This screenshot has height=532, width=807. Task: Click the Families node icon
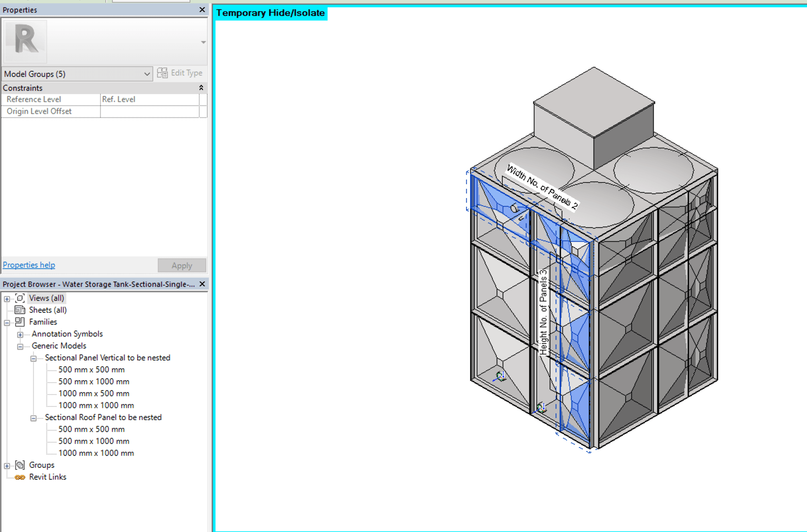[20, 322]
